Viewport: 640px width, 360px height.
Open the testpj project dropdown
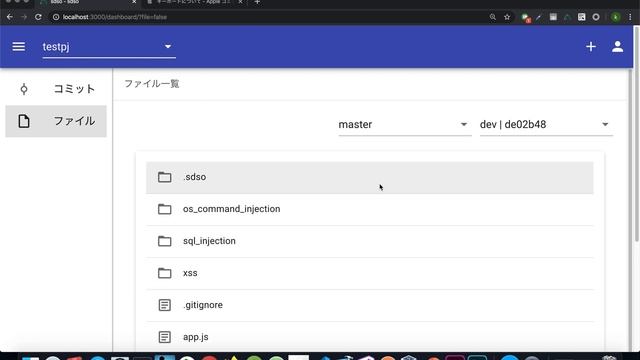pyautogui.click(x=109, y=47)
